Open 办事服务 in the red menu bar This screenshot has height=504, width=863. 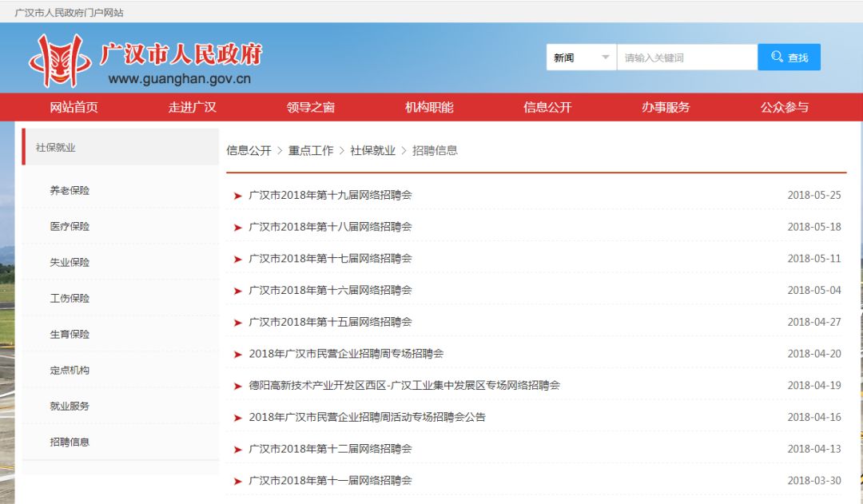click(665, 107)
